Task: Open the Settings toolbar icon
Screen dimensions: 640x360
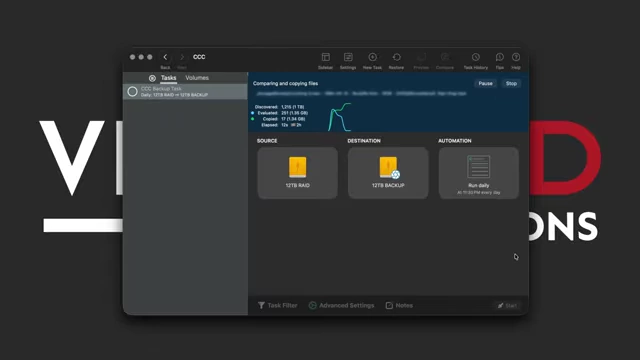Action: click(348, 57)
